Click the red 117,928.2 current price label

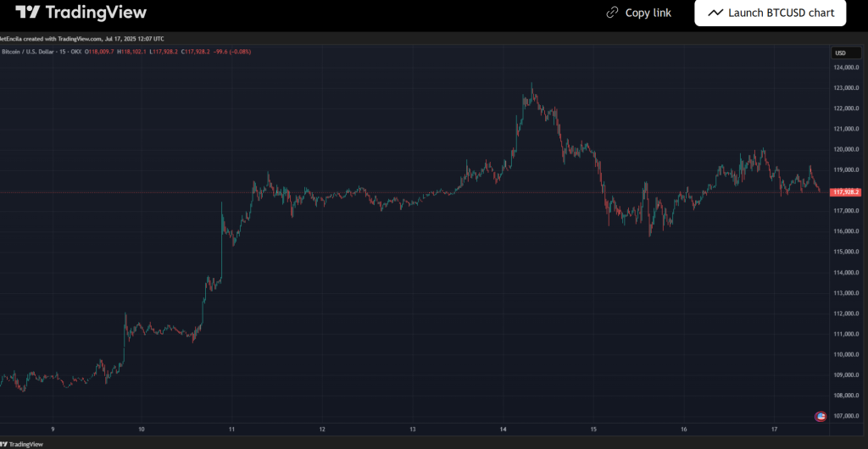coord(846,192)
